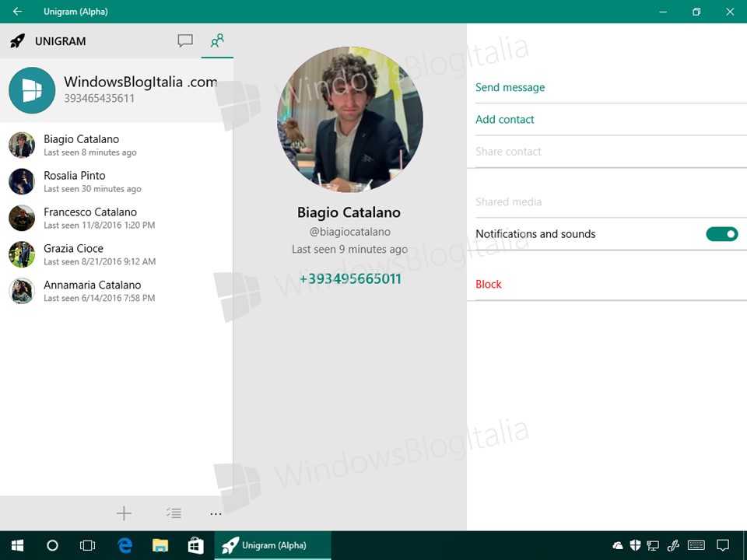Open File Explorer from the taskbar
Image resolution: width=747 pixels, height=560 pixels.
click(160, 545)
